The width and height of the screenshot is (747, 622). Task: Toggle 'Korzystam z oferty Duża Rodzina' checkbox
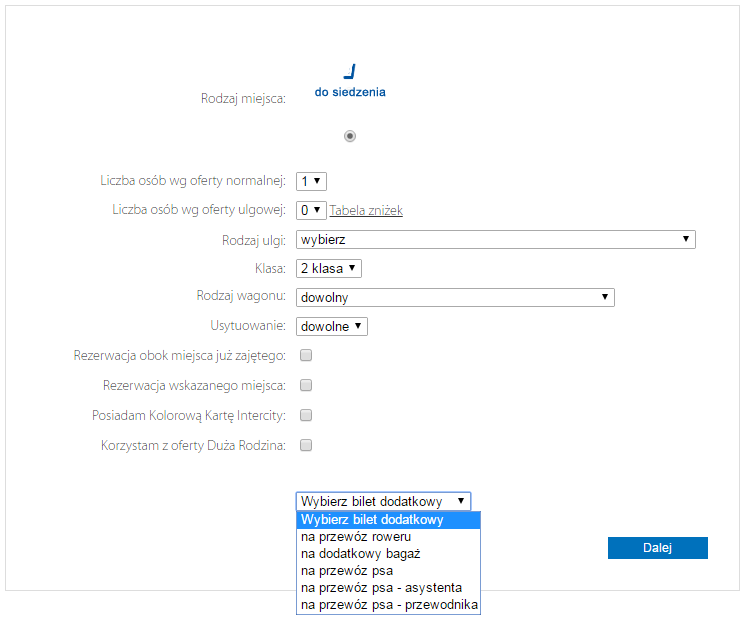(306, 445)
